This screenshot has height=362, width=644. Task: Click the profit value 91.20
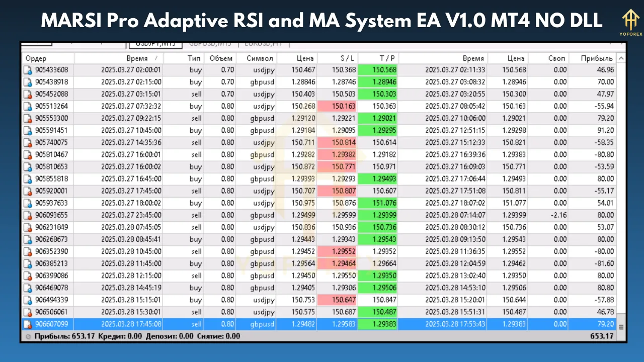605,130
